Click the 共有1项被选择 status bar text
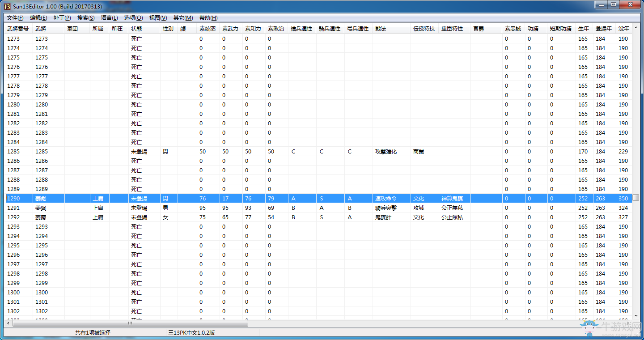644x340 pixels. [x=93, y=333]
